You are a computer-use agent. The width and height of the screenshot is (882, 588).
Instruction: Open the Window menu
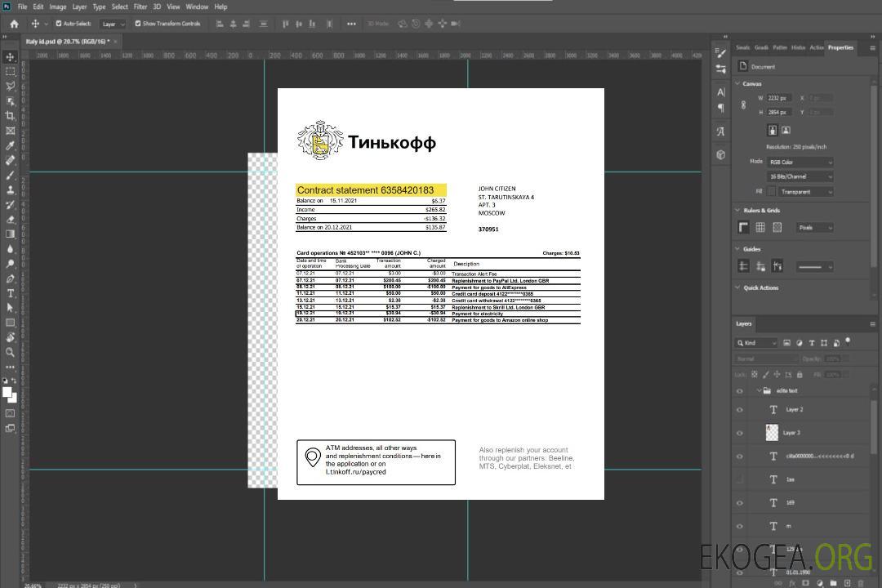click(197, 7)
